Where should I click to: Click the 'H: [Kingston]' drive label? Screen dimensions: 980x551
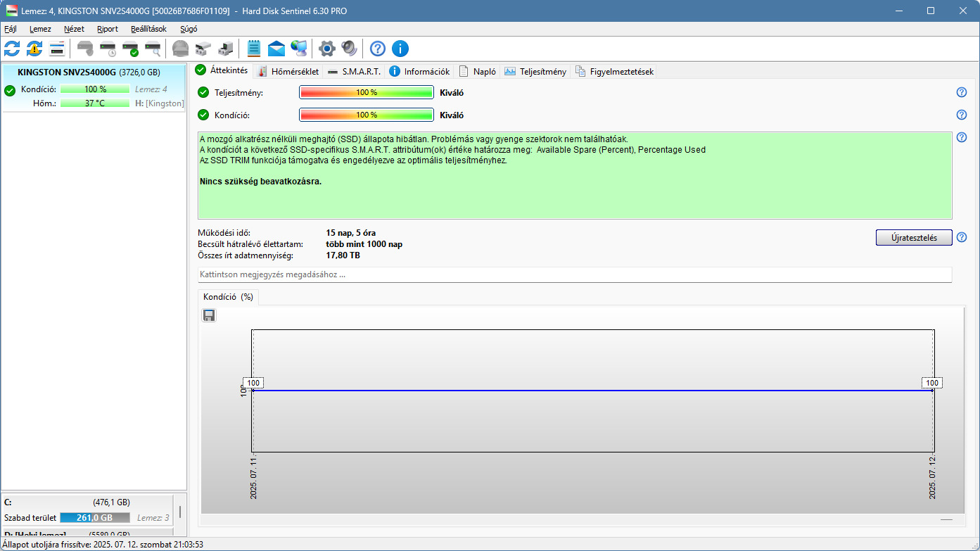pyautogui.click(x=160, y=103)
